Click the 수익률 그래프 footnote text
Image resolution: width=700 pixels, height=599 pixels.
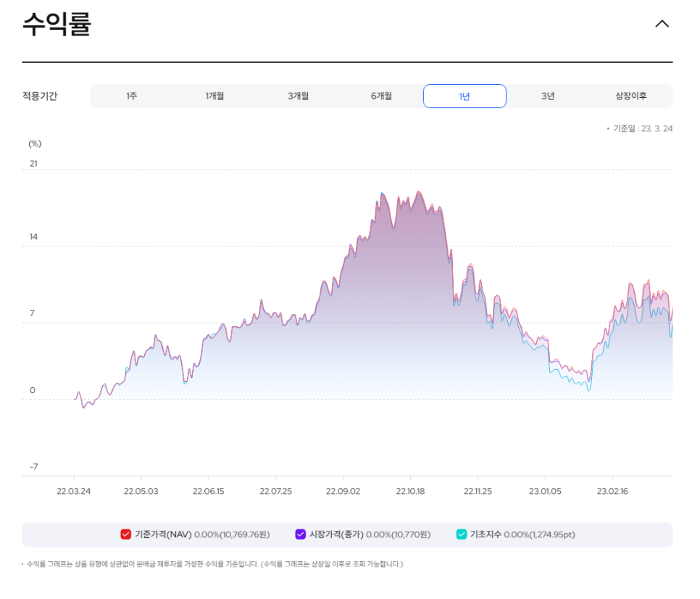(x=214, y=564)
